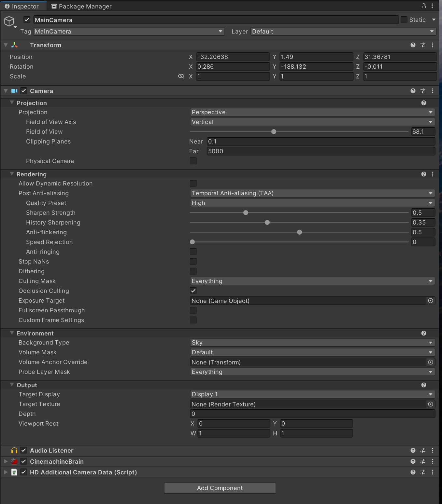Open Camera component preset icon
Screen dimensions: 442x504
pos(423,91)
